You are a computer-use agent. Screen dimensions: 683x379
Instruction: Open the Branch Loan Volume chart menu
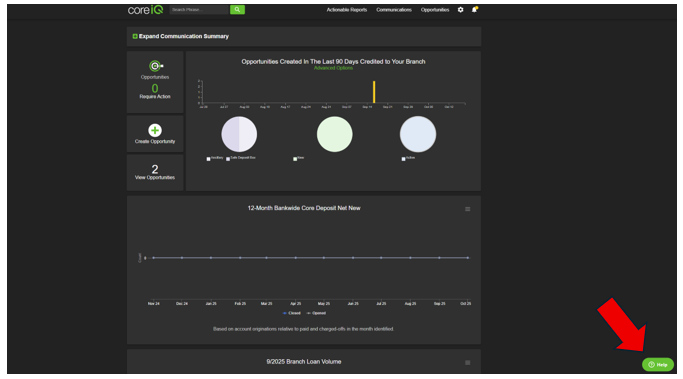[467, 362]
